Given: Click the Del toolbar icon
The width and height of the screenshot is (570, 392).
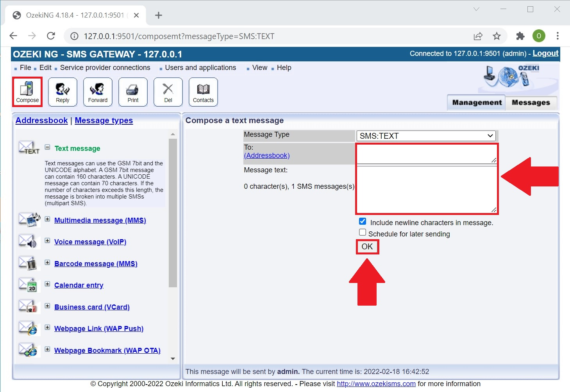Looking at the screenshot, I should click(x=168, y=92).
